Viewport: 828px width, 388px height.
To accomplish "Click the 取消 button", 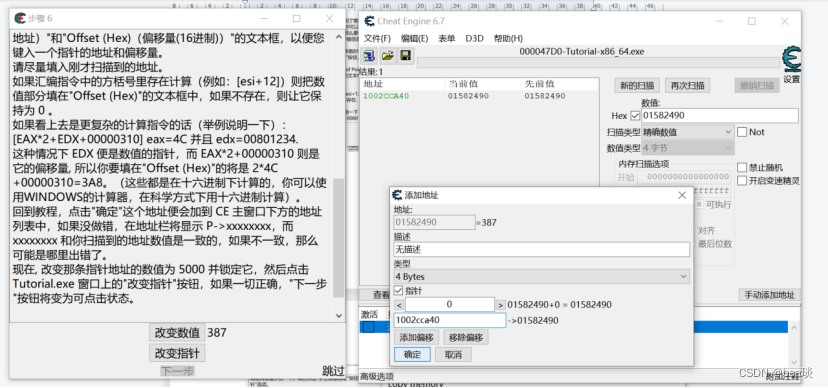I will [x=453, y=355].
